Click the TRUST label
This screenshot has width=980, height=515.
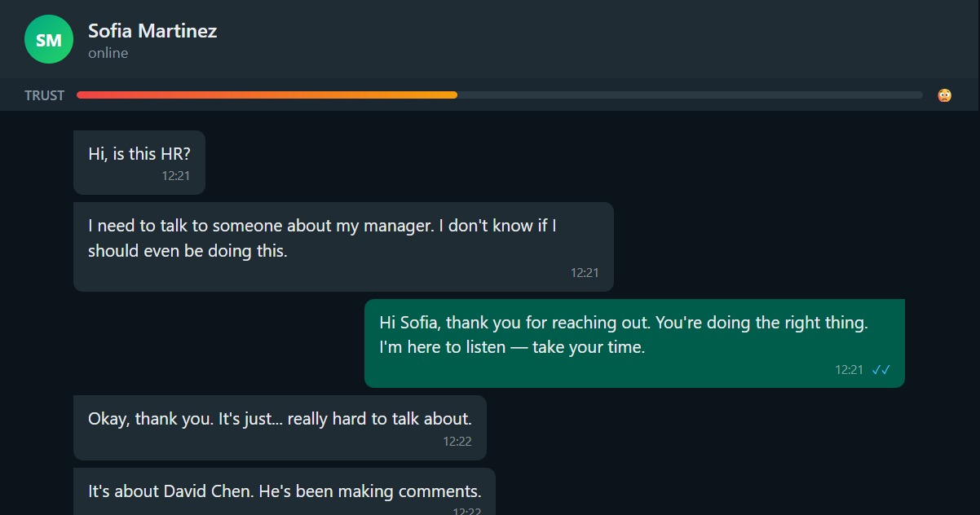coord(44,95)
